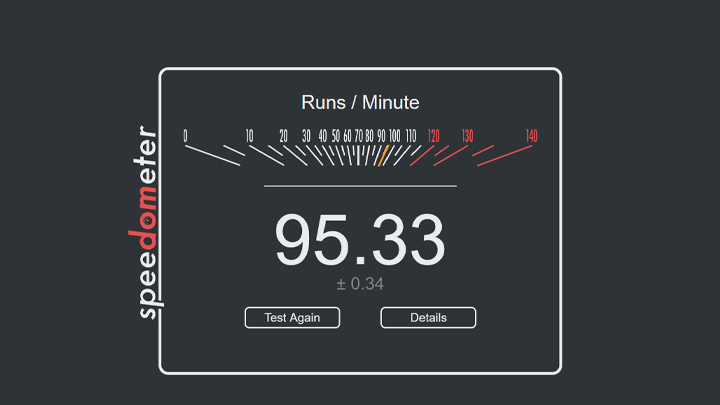Click the vertical speedometer logo
This screenshot has height=405, width=720.
pyautogui.click(x=146, y=222)
